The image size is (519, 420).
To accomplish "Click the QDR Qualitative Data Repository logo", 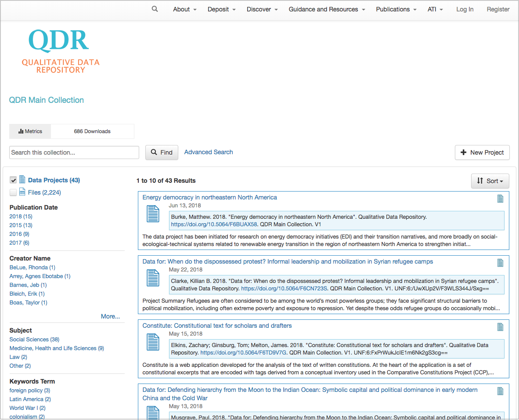I will tap(61, 51).
